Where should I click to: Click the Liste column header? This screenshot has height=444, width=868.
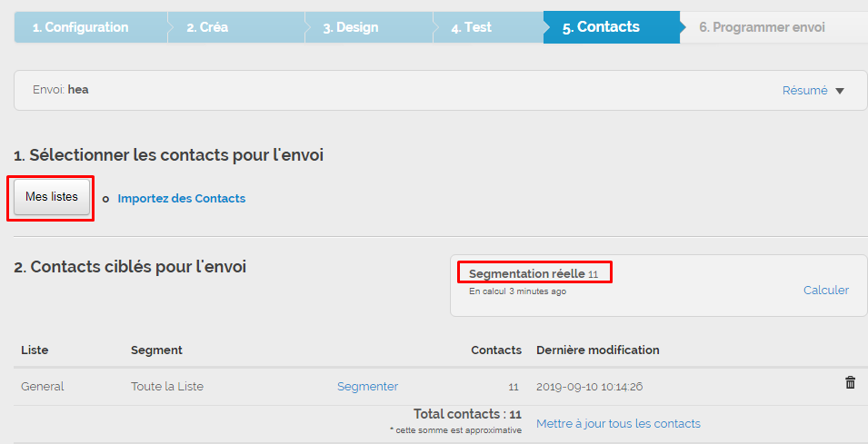coord(35,350)
